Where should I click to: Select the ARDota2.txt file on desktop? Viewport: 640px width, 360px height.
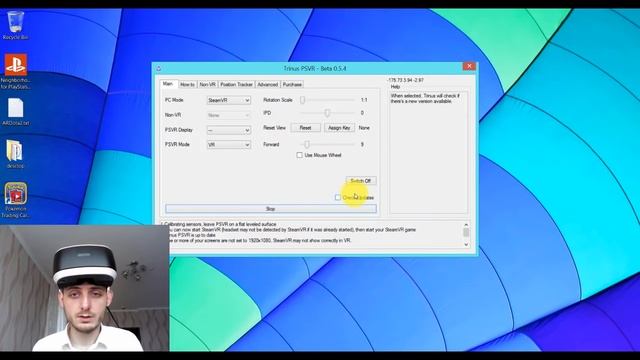[x=16, y=111]
